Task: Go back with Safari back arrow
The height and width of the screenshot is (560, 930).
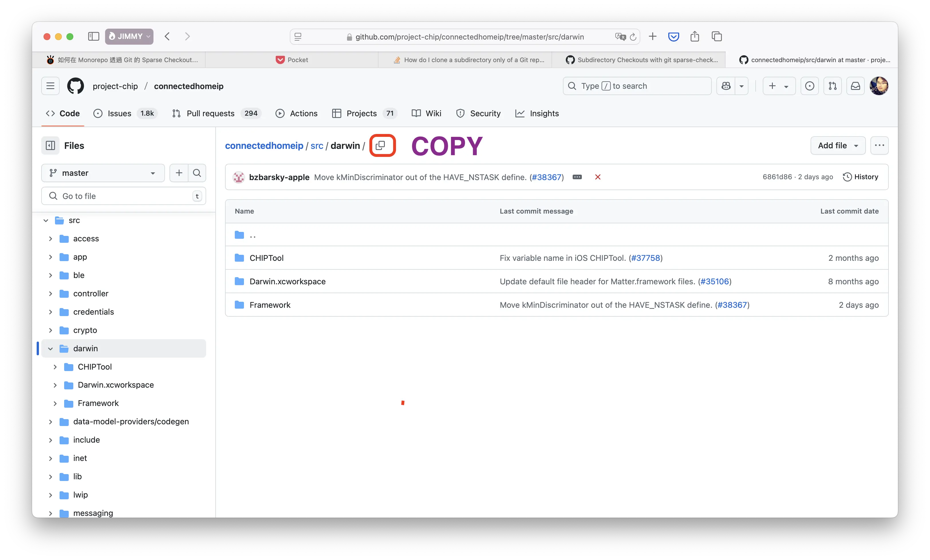Action: click(x=167, y=37)
